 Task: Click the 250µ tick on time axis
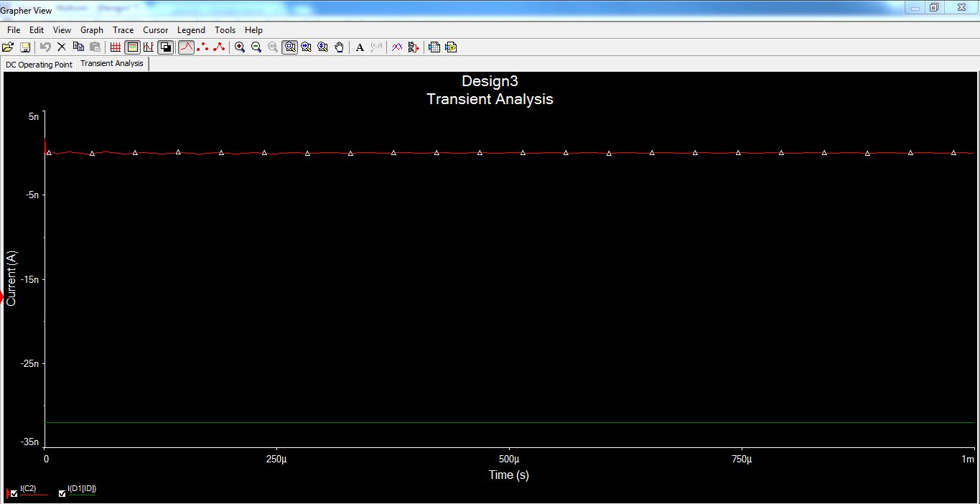(x=276, y=459)
